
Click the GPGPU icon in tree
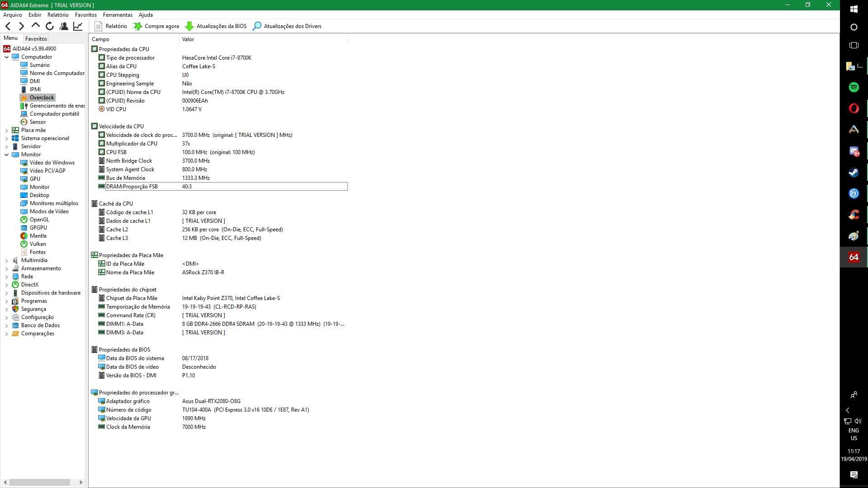[24, 228]
